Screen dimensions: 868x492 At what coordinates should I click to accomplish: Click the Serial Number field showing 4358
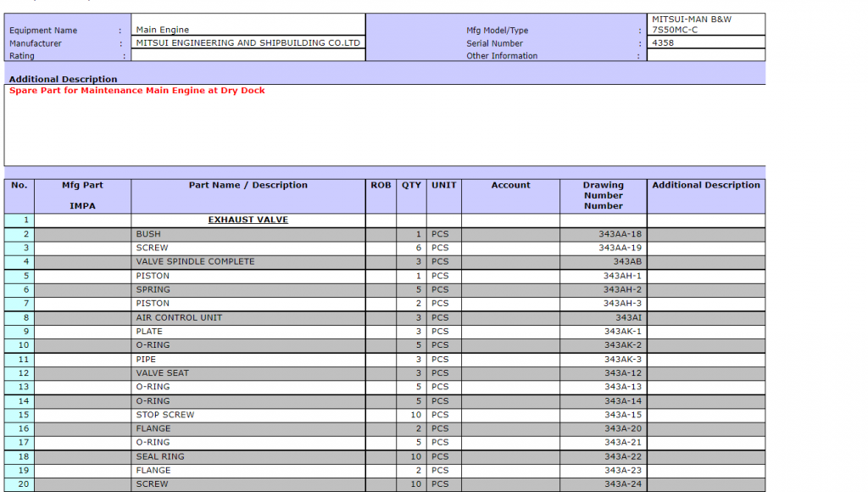tap(705, 43)
